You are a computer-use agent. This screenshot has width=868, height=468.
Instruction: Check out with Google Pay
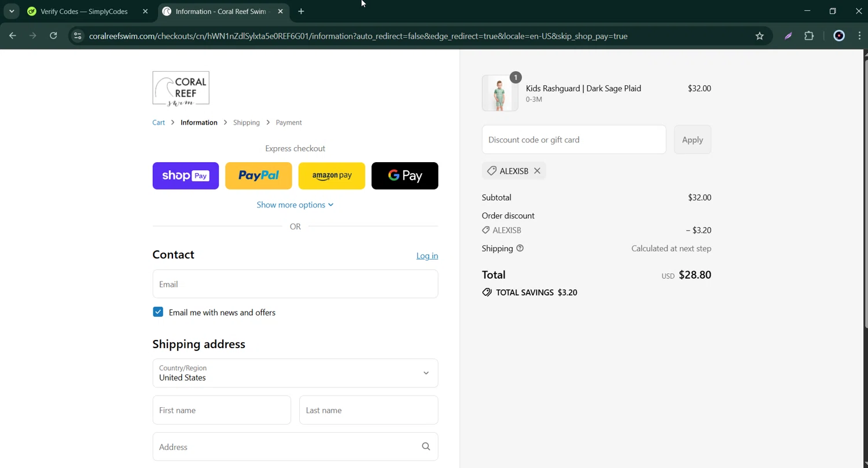pos(404,175)
